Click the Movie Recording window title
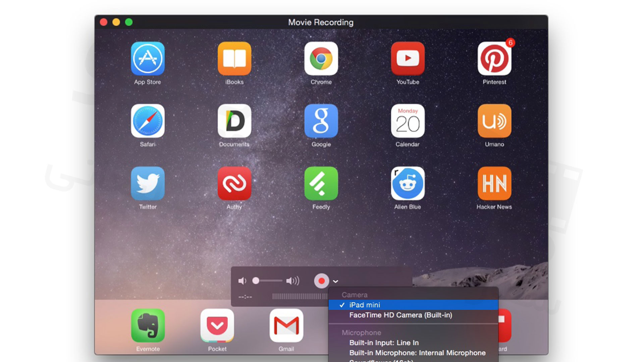The height and width of the screenshot is (362, 644). pyautogui.click(x=321, y=22)
